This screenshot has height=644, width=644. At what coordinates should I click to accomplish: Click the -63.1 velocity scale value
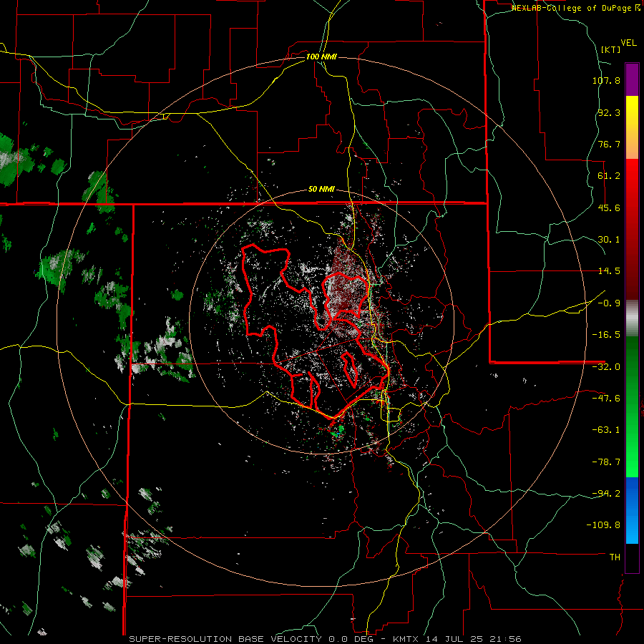606,430
